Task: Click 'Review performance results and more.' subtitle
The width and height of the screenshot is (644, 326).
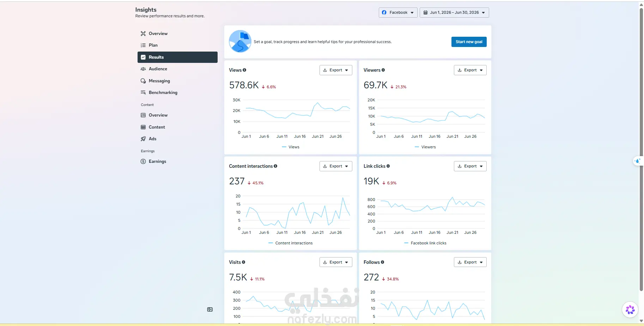Action: coord(170,16)
